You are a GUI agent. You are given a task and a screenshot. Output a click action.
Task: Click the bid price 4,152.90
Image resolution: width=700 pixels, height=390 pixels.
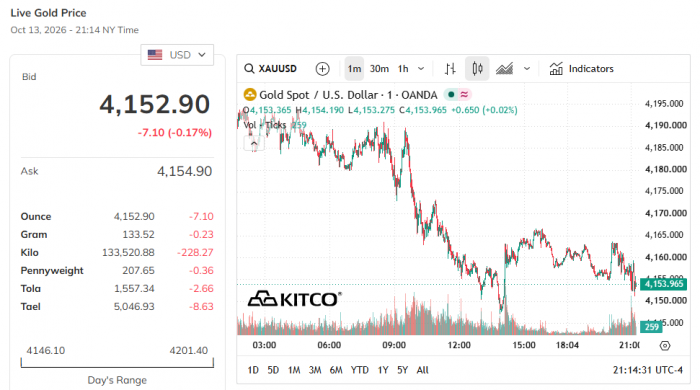154,104
